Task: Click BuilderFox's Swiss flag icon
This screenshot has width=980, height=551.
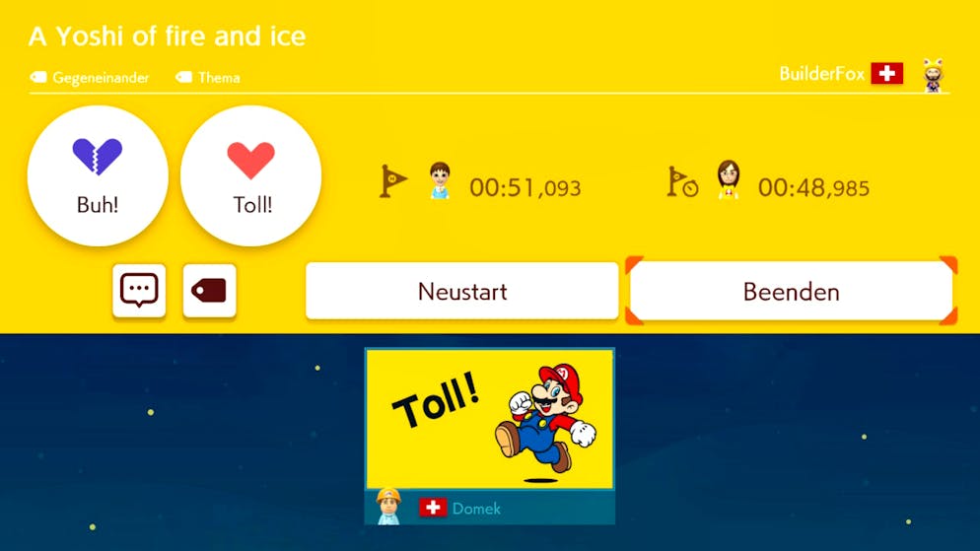Action: pyautogui.click(x=887, y=73)
